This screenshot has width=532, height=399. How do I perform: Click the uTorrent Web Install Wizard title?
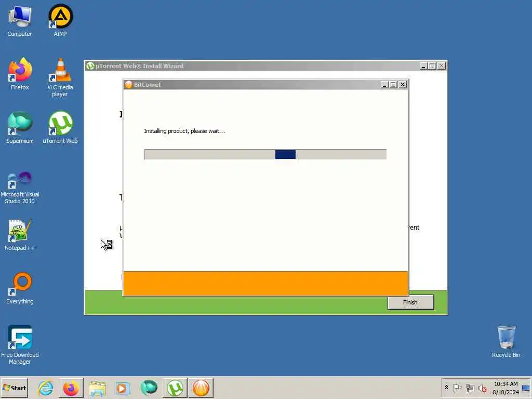coord(139,66)
